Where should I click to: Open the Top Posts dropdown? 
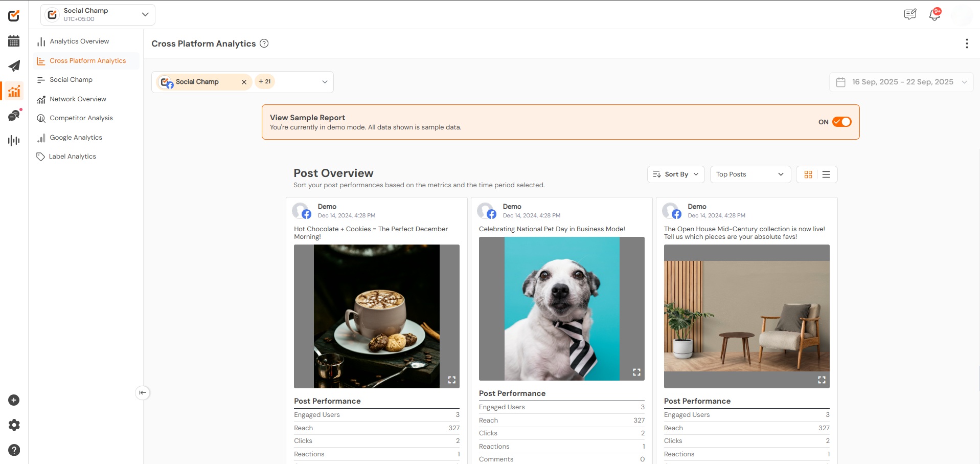pyautogui.click(x=750, y=174)
